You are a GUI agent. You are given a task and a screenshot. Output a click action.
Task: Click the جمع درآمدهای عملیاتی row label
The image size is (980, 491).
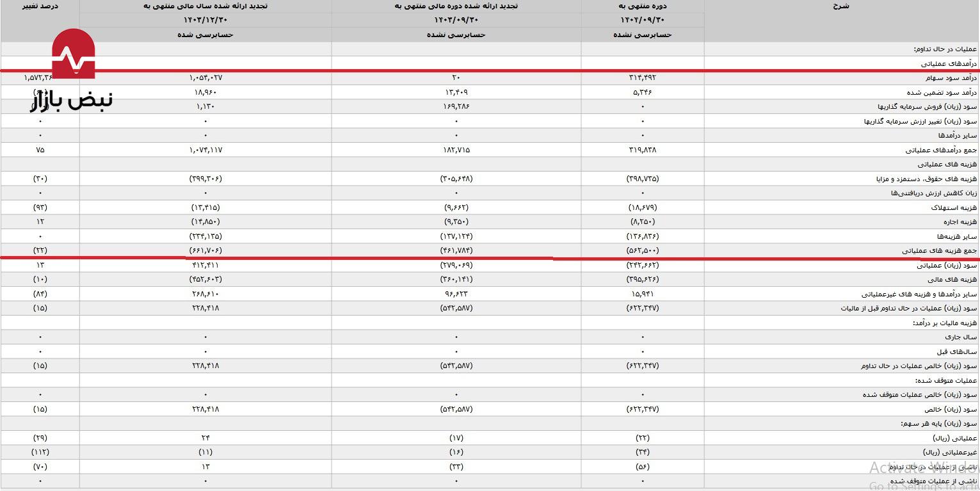pyautogui.click(x=941, y=150)
